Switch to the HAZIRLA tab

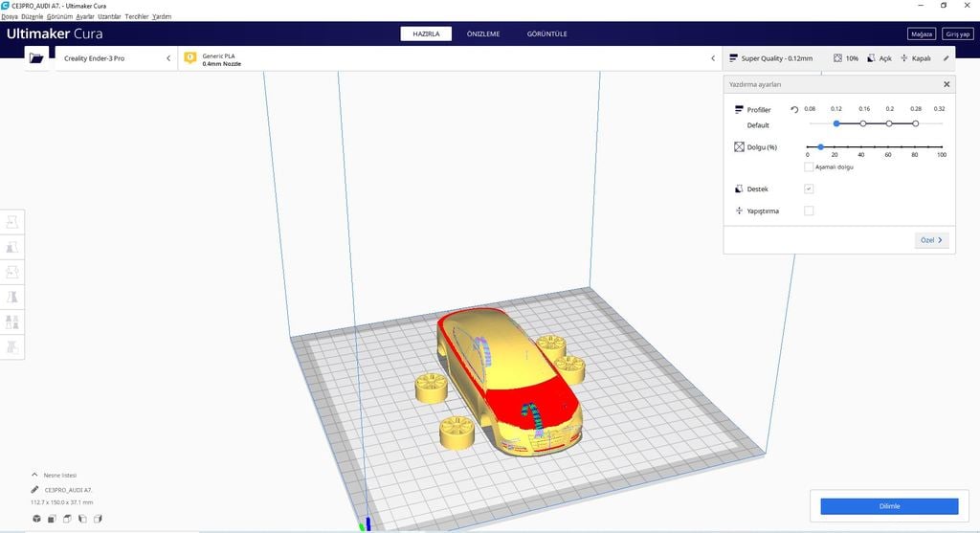[426, 33]
